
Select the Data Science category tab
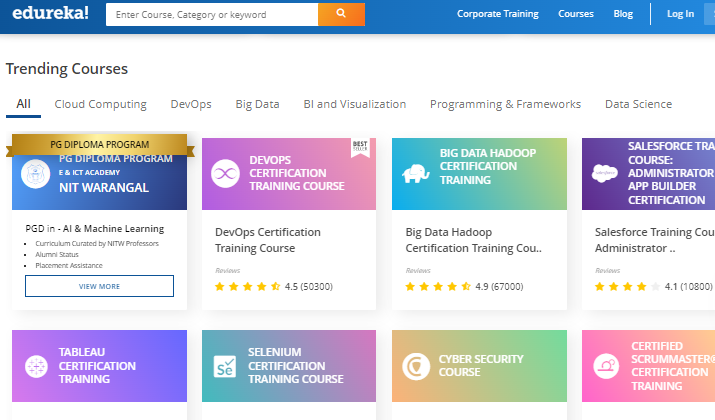click(638, 104)
